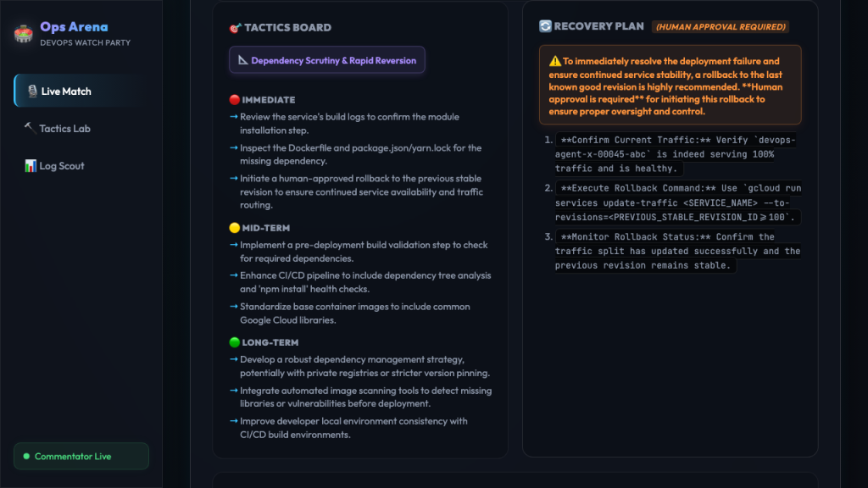This screenshot has height=488, width=868.
Task: Click the warning triangle icon in the alert box
Action: pyautogui.click(x=555, y=61)
